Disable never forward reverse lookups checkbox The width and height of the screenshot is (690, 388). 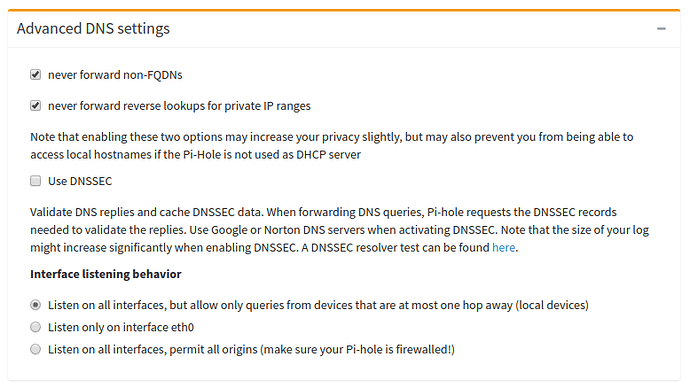(x=36, y=106)
